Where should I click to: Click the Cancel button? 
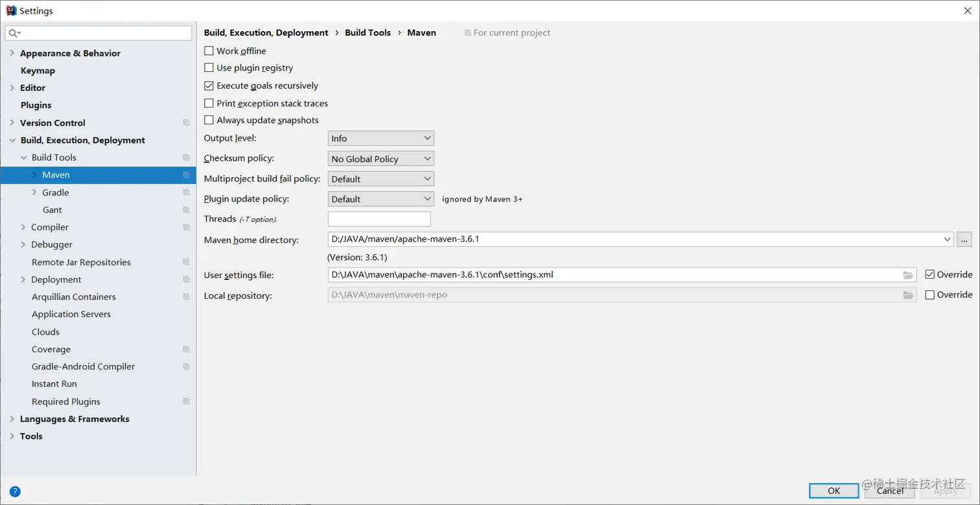pyautogui.click(x=890, y=491)
